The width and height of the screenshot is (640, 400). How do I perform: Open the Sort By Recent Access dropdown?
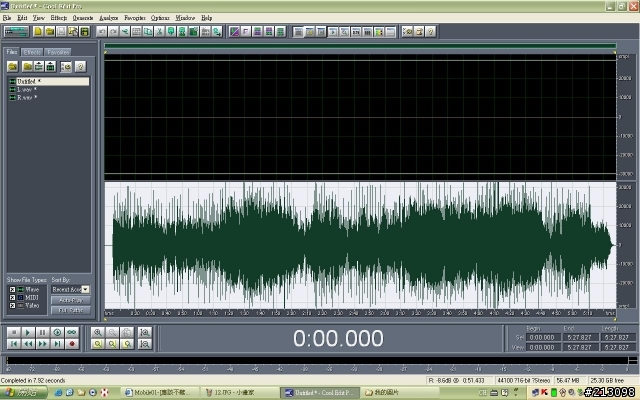click(85, 289)
